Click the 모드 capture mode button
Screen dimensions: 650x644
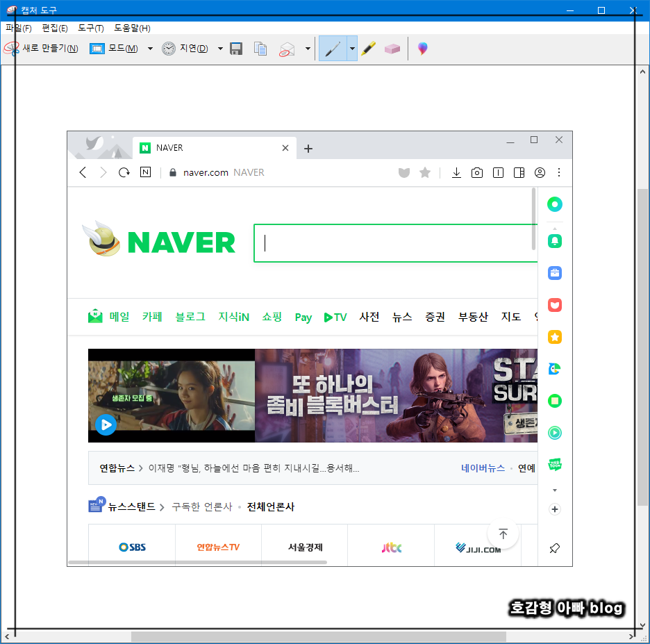coord(114,49)
